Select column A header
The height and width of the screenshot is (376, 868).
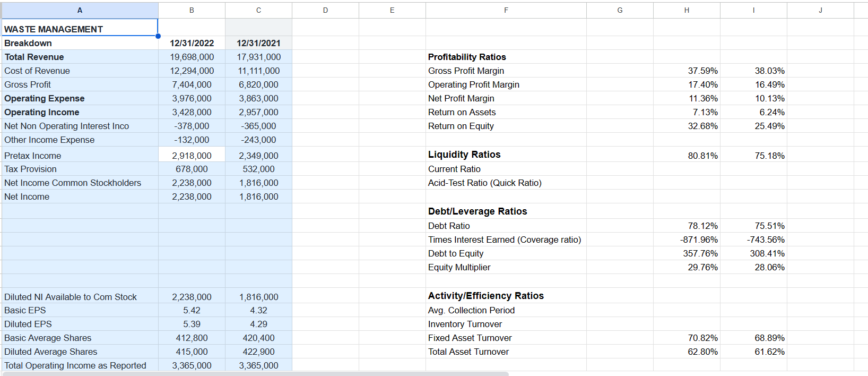coord(80,10)
